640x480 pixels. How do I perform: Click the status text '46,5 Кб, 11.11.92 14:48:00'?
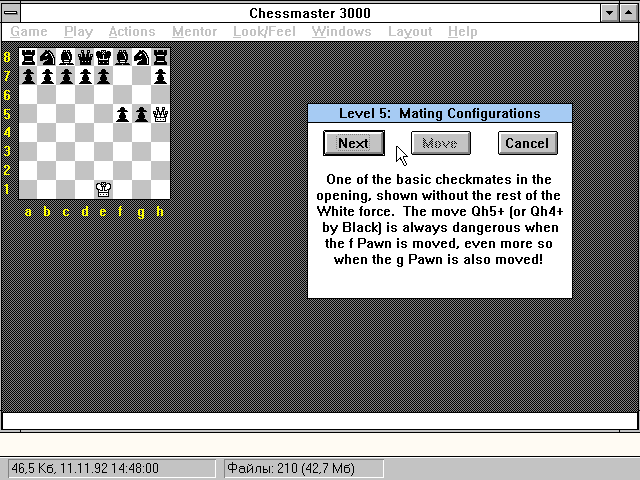click(x=85, y=468)
